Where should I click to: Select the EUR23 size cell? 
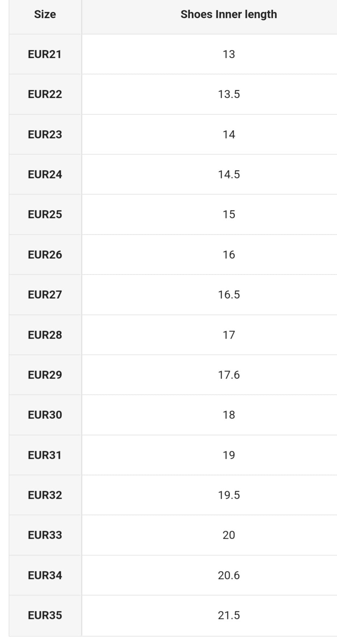45,135
